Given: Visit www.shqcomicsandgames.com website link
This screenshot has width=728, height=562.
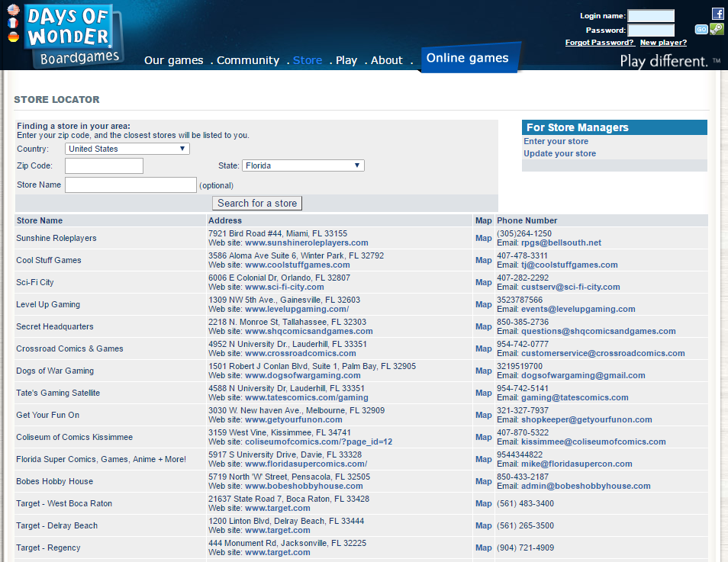Looking at the screenshot, I should pos(309,332).
